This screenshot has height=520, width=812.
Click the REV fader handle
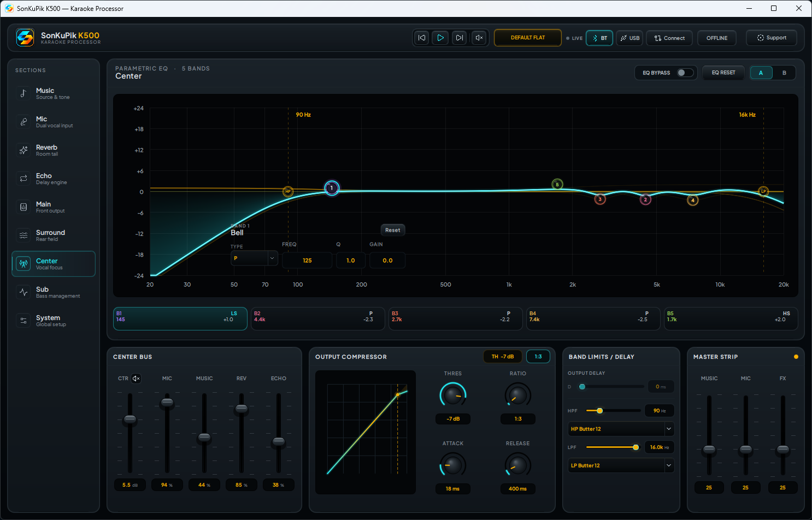(x=242, y=409)
